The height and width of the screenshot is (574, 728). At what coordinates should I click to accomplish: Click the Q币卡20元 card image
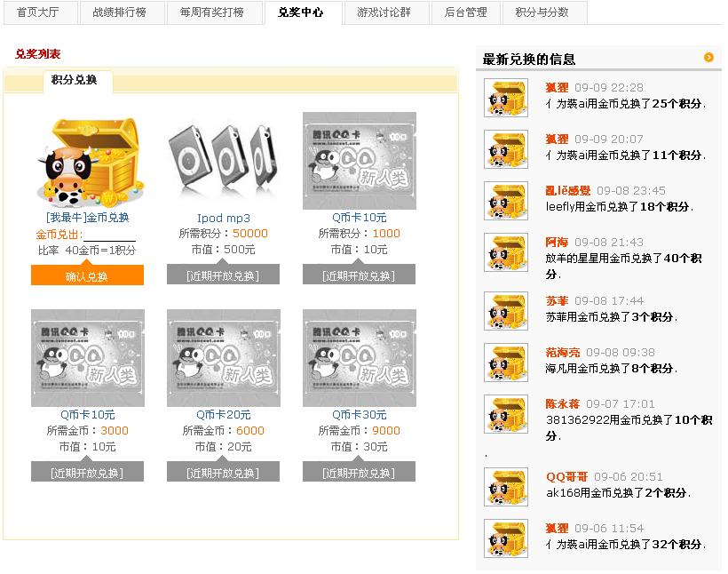tap(224, 358)
